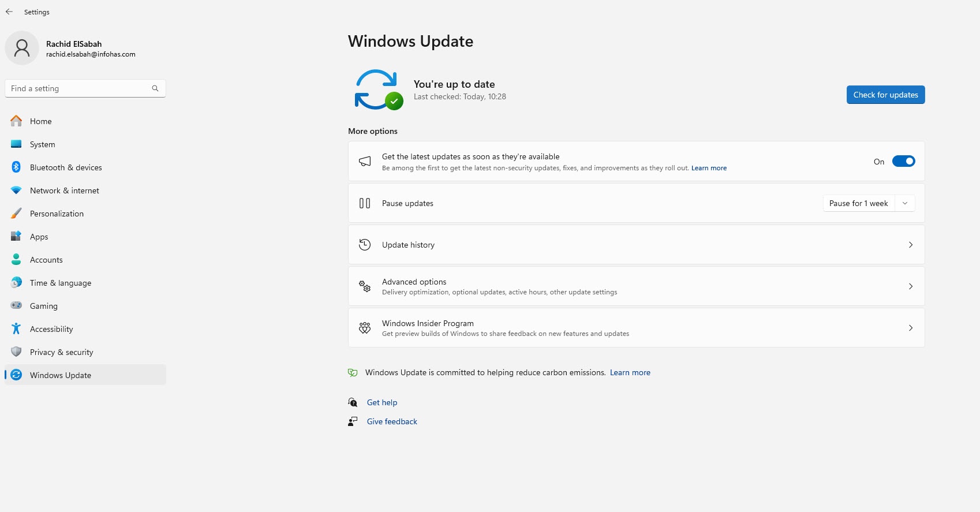Click the Get help icon
This screenshot has height=512, width=980.
(x=353, y=402)
